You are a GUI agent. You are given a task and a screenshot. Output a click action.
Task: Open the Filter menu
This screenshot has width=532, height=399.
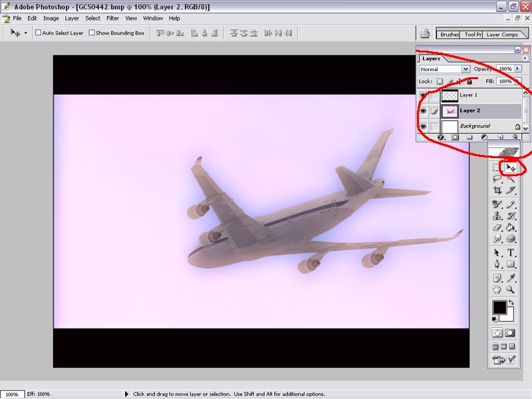[113, 18]
